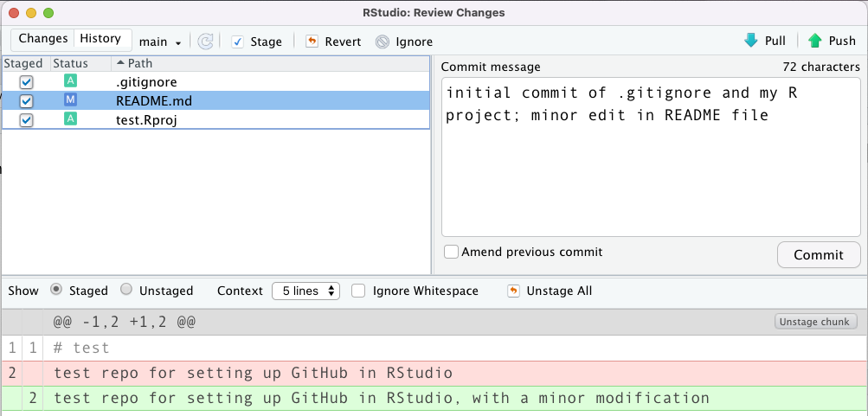Push commits using the green up arrow
The image size is (868, 416).
tap(814, 41)
